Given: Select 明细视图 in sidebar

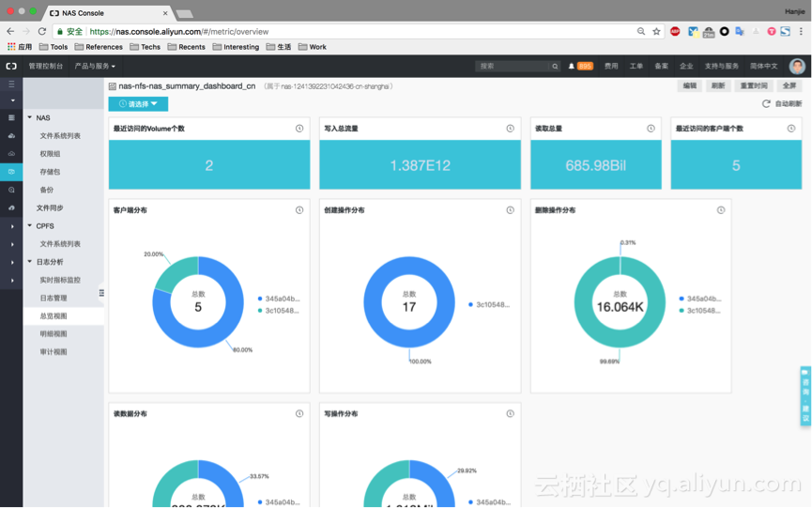Looking at the screenshot, I should coord(54,334).
